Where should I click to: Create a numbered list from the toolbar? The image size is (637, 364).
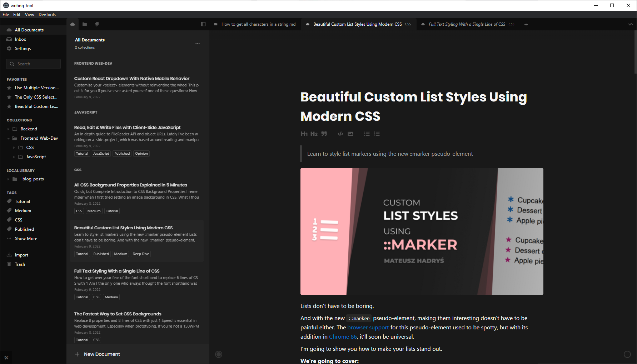point(377,134)
